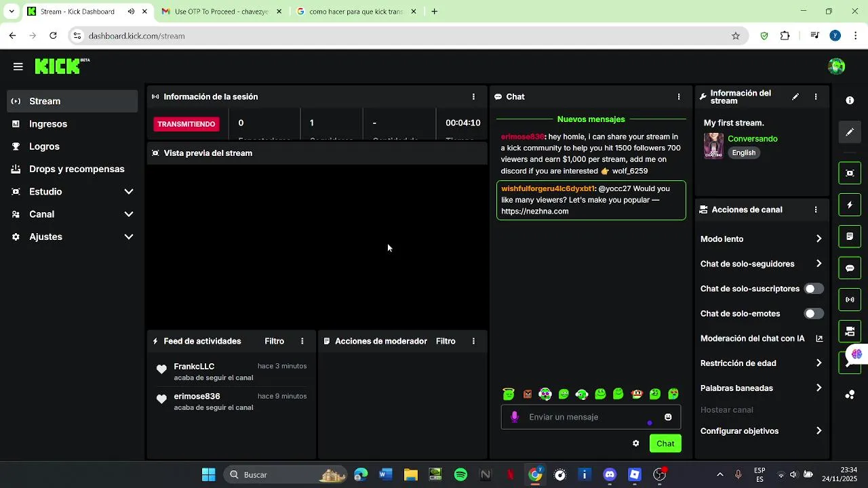
Task: Click the brain extension bubble icon
Action: pos(856,354)
